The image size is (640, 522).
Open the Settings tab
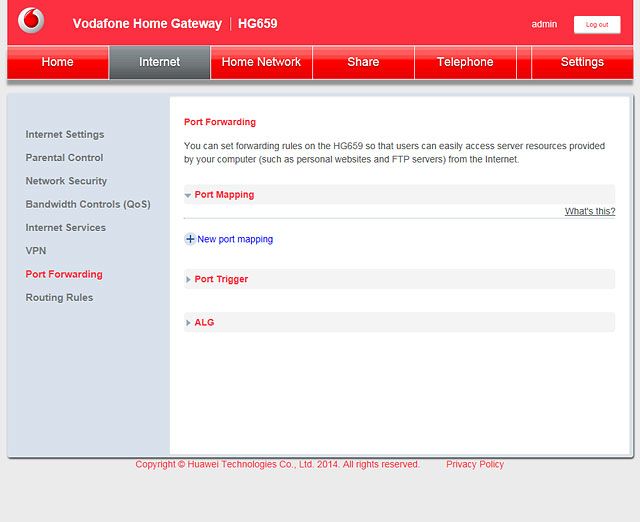tap(582, 62)
